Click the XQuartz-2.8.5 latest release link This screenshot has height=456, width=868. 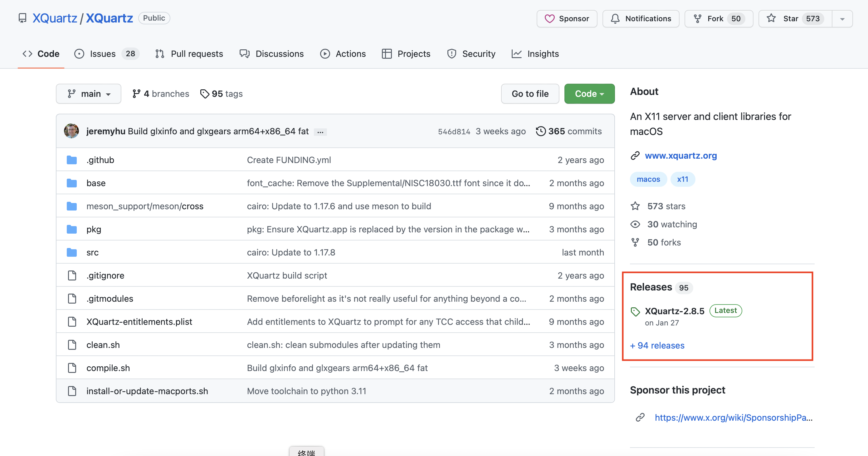[675, 311]
